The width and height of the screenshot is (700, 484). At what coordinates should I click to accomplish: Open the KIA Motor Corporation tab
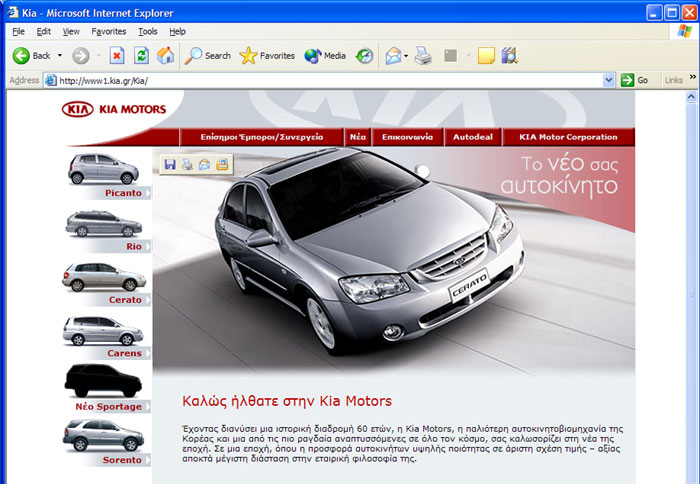pyautogui.click(x=568, y=137)
